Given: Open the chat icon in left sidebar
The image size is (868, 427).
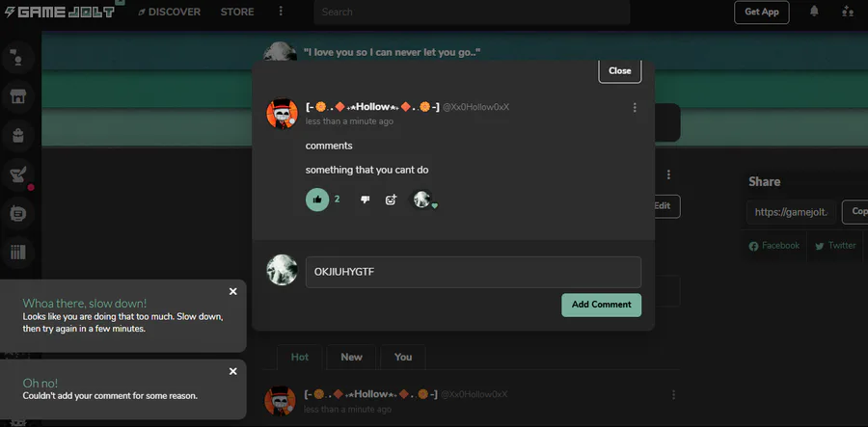Looking at the screenshot, I should pos(18,214).
